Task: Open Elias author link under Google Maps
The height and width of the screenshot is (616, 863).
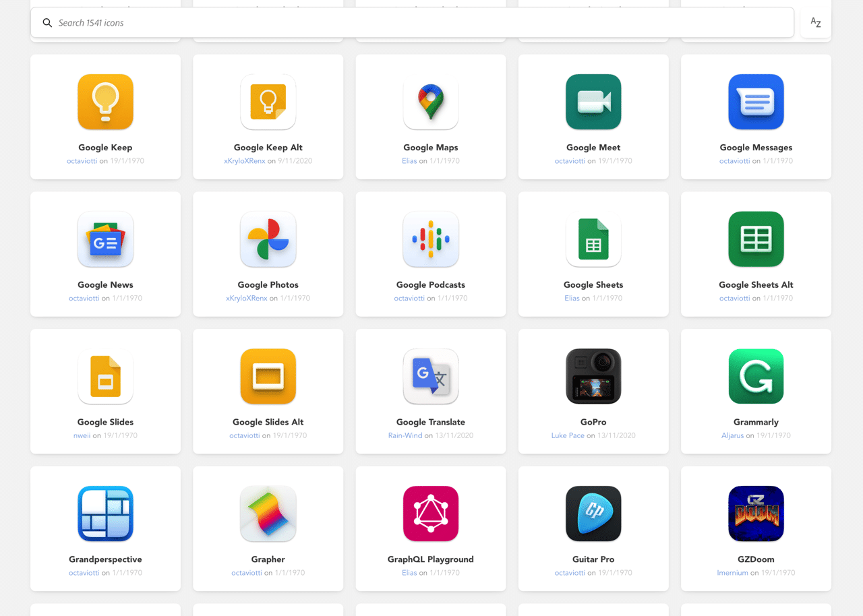Action: [x=409, y=161]
